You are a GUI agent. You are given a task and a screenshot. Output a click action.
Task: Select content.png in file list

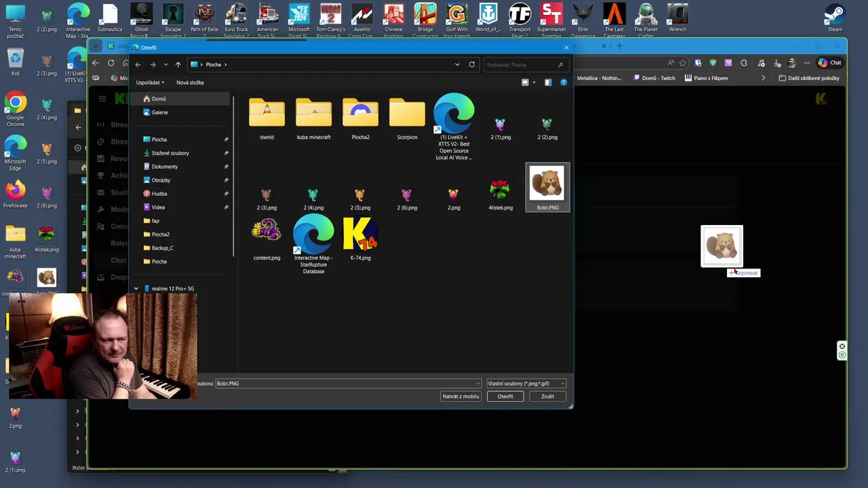pyautogui.click(x=267, y=240)
